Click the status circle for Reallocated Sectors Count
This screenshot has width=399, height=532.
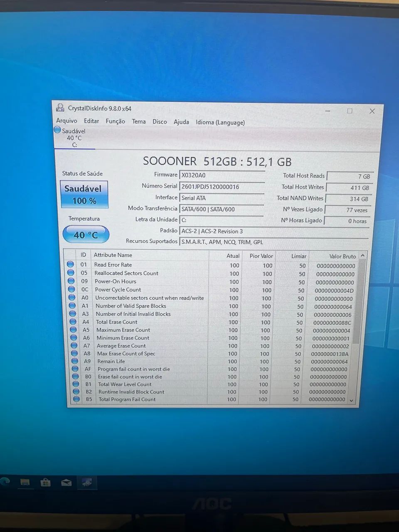(71, 273)
